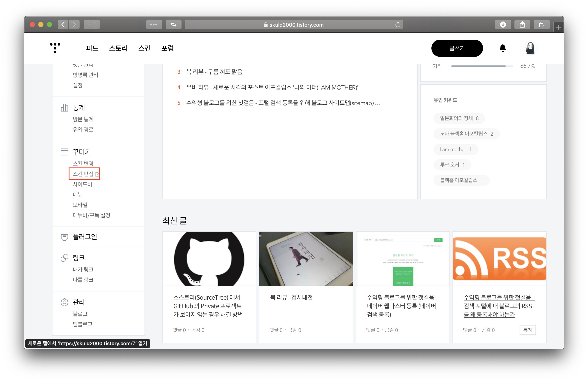Open 모바일 settings
The width and height of the screenshot is (588, 381).
coord(80,205)
